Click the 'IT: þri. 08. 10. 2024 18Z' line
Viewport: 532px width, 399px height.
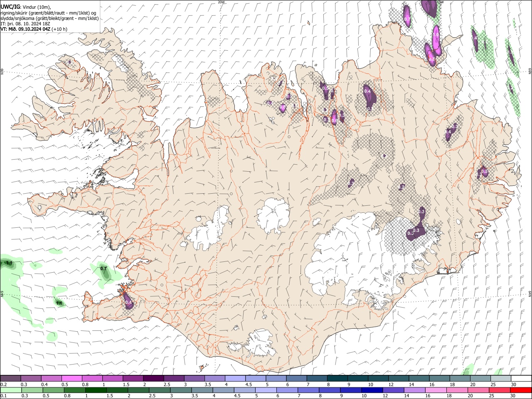[26, 24]
